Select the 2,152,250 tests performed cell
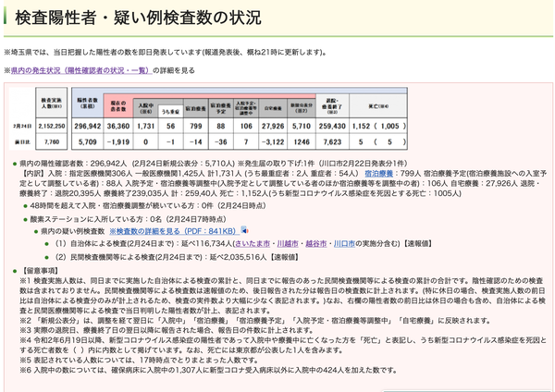The width and height of the screenshot is (555, 392). (x=52, y=126)
